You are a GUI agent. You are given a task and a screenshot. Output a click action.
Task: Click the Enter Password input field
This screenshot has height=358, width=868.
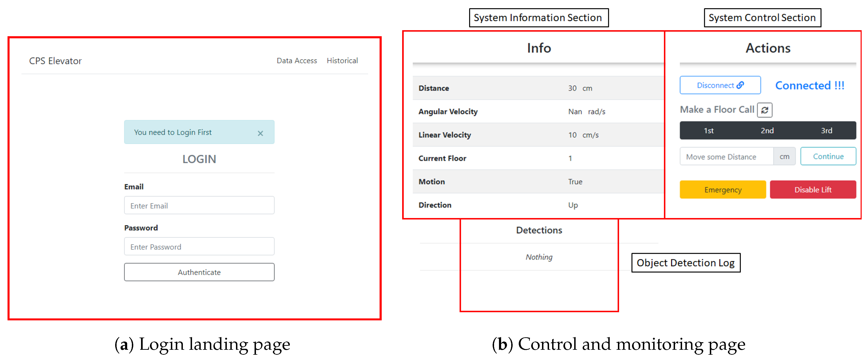click(199, 247)
